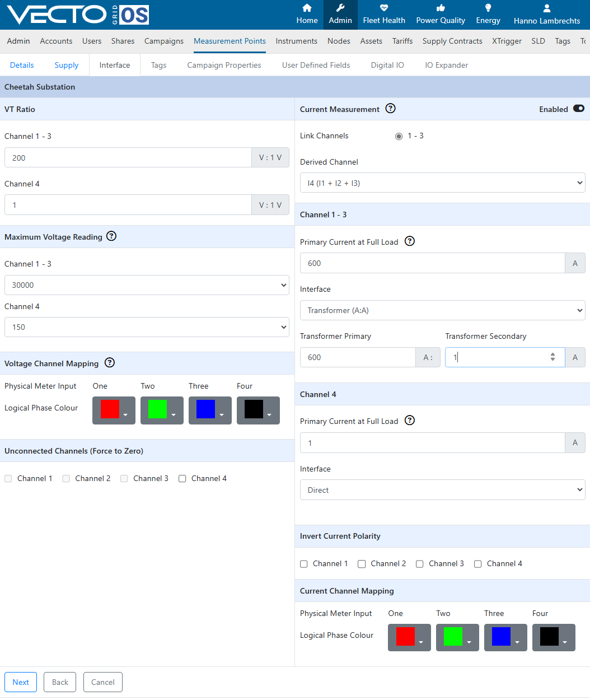Open Supply Contracts menu item
The height and width of the screenshot is (700, 590).
click(452, 41)
